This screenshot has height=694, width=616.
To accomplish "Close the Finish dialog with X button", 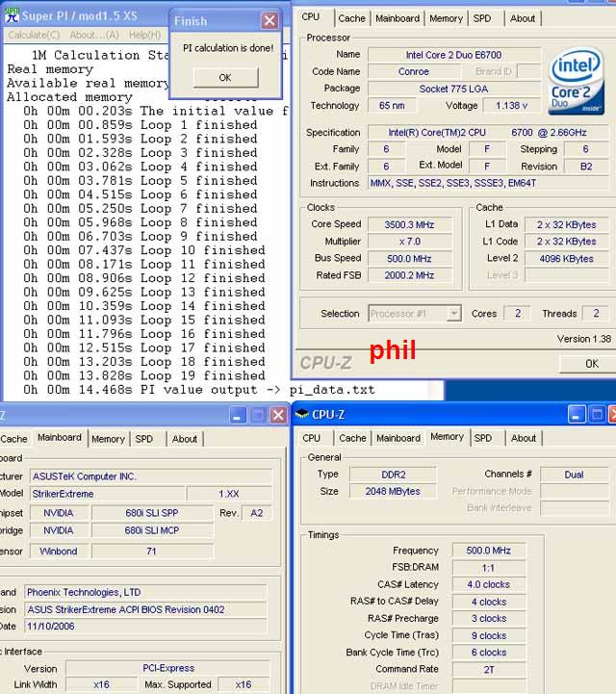I will point(269,20).
